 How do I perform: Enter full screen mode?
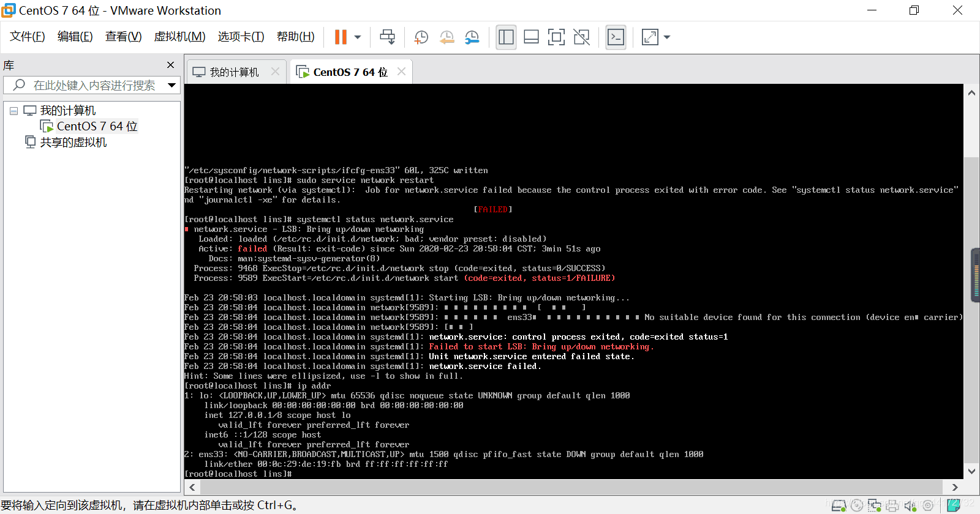click(556, 37)
